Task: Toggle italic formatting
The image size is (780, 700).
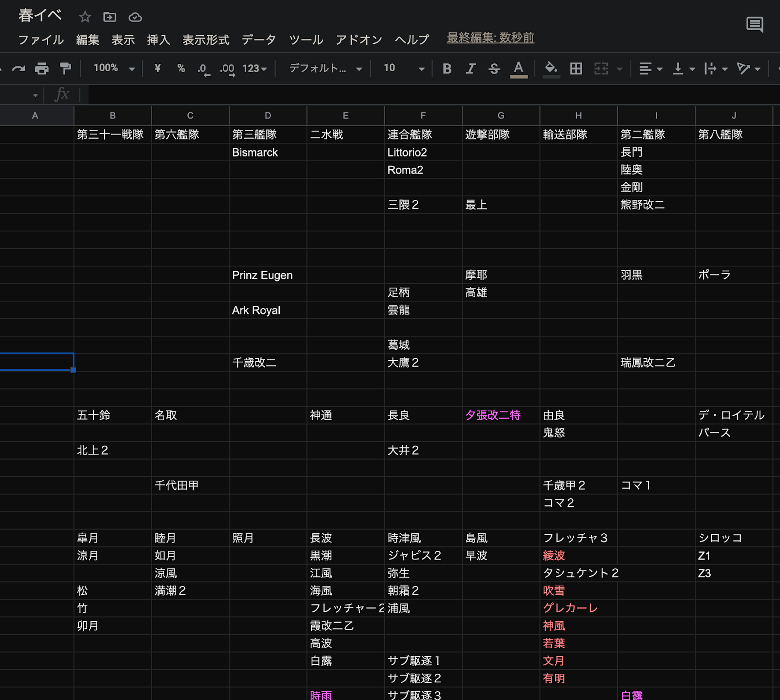Action: [470, 69]
